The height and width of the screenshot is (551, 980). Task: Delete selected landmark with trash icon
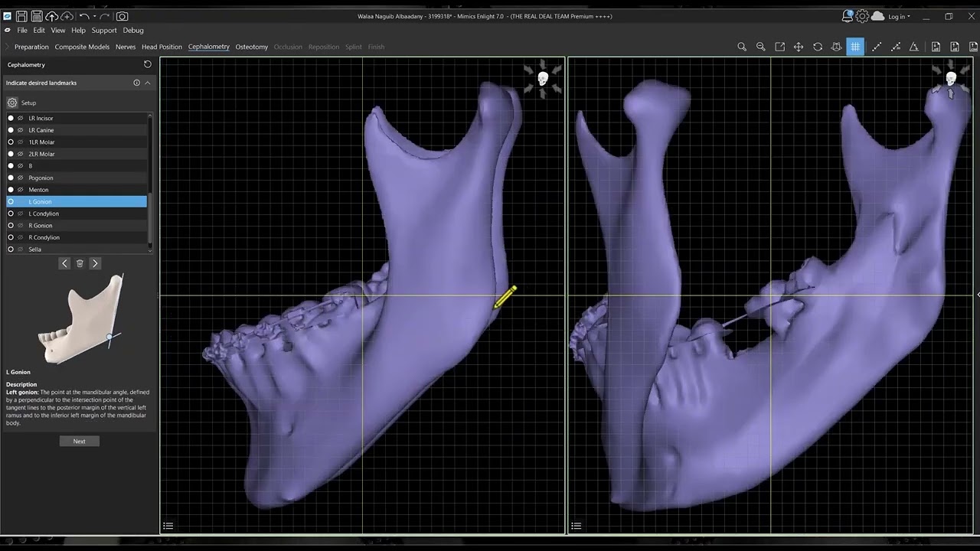[x=80, y=263]
